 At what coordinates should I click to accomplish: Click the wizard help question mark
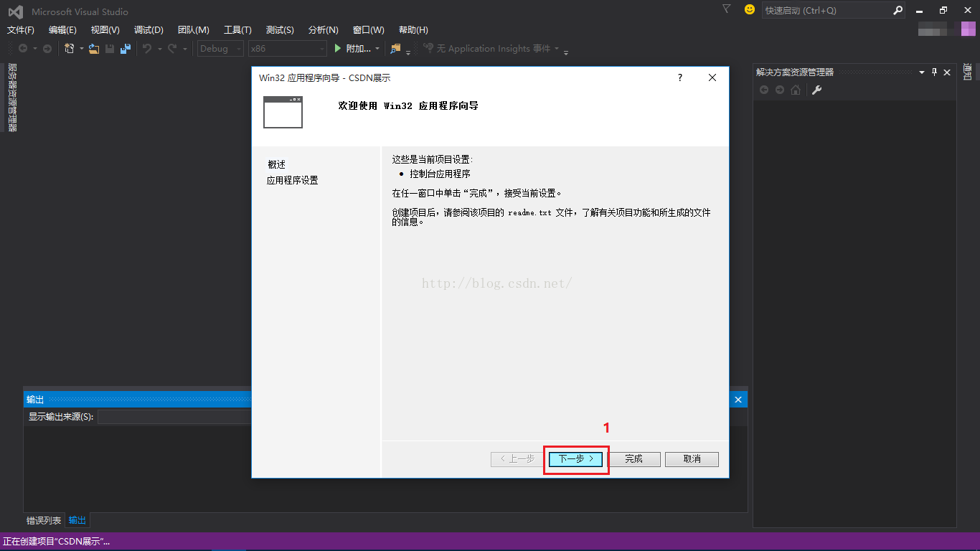click(x=680, y=77)
